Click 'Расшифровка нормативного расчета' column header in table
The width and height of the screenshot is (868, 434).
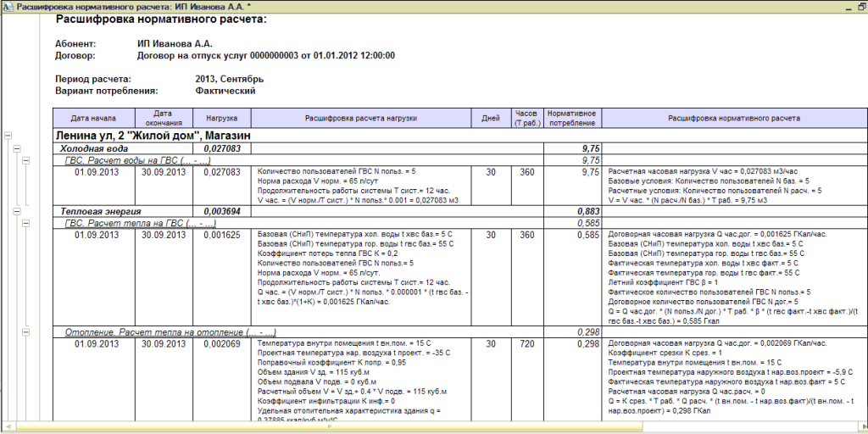(x=734, y=118)
